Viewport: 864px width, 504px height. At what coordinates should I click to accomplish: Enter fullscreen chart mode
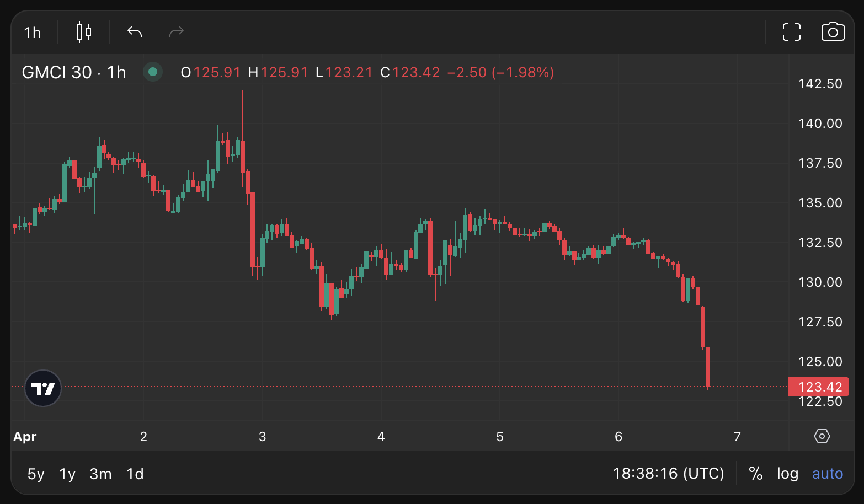tap(792, 32)
